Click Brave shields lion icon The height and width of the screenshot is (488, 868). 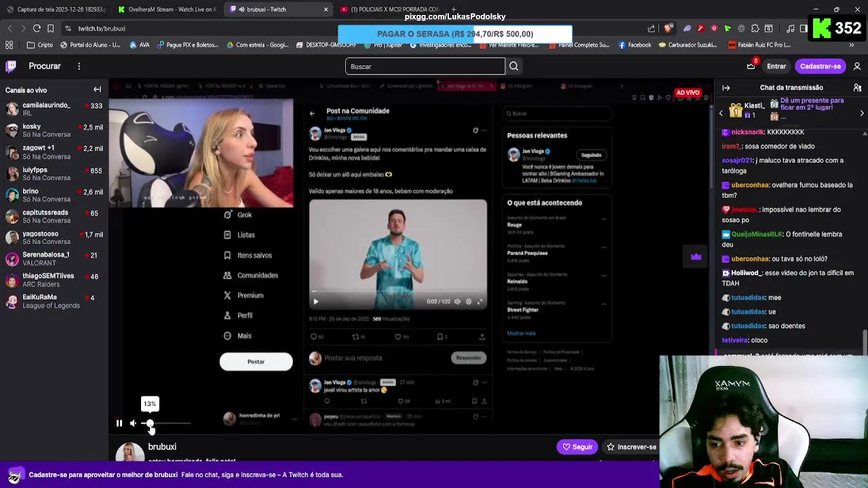(669, 28)
